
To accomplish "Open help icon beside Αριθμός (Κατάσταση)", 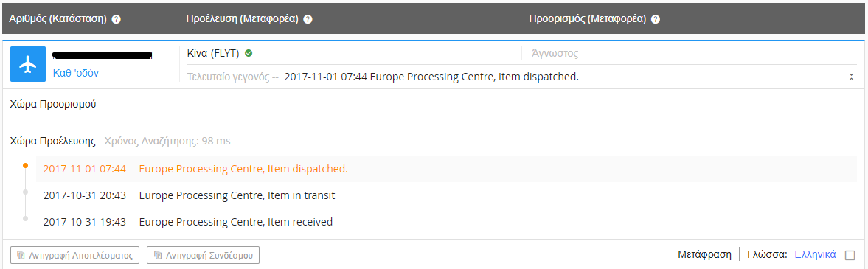I will pyautogui.click(x=117, y=19).
